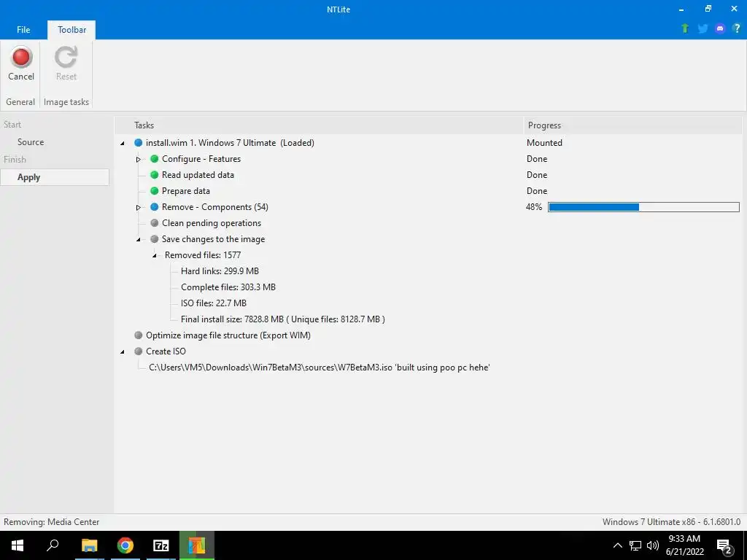This screenshot has width=747, height=560.
Task: Expand the Configure - Features node
Action: [139, 160]
